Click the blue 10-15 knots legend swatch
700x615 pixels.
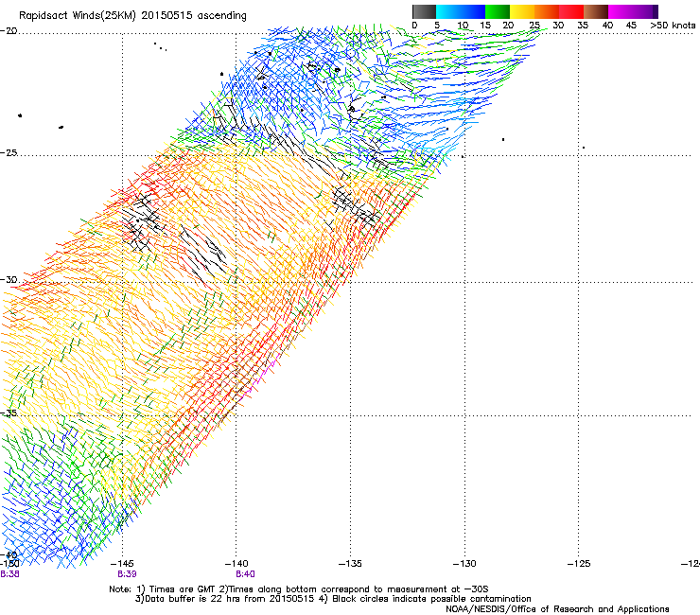pos(473,11)
